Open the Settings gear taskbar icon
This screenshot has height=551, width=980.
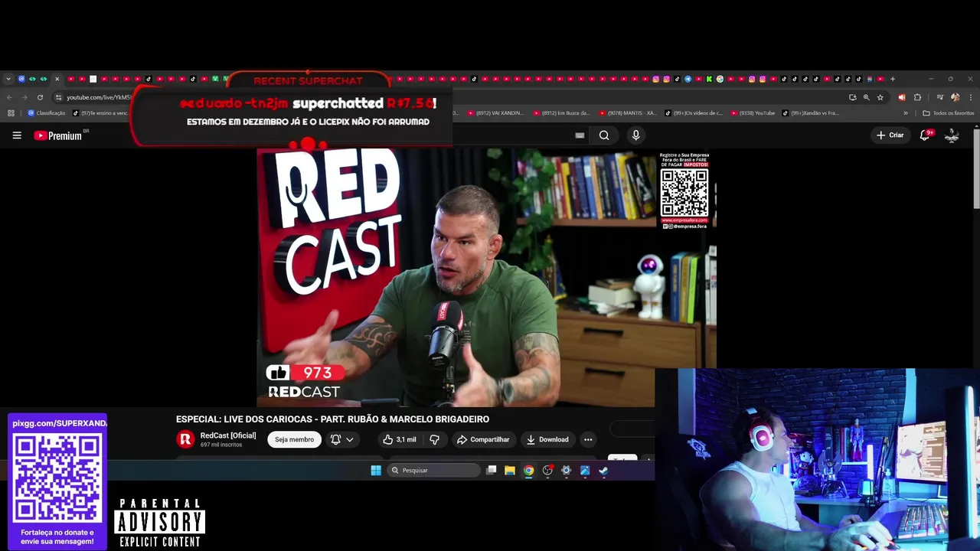click(566, 471)
